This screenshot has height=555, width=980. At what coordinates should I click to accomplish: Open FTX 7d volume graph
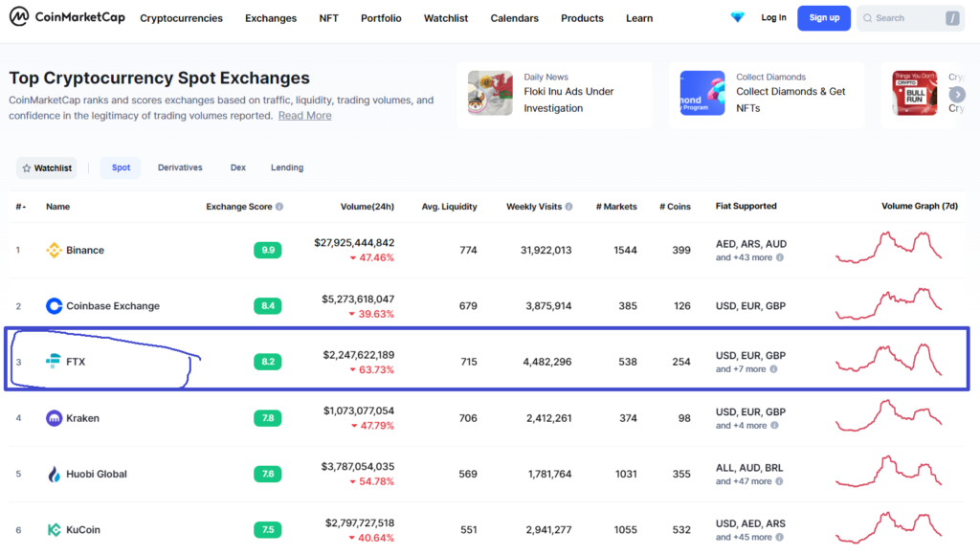click(889, 360)
